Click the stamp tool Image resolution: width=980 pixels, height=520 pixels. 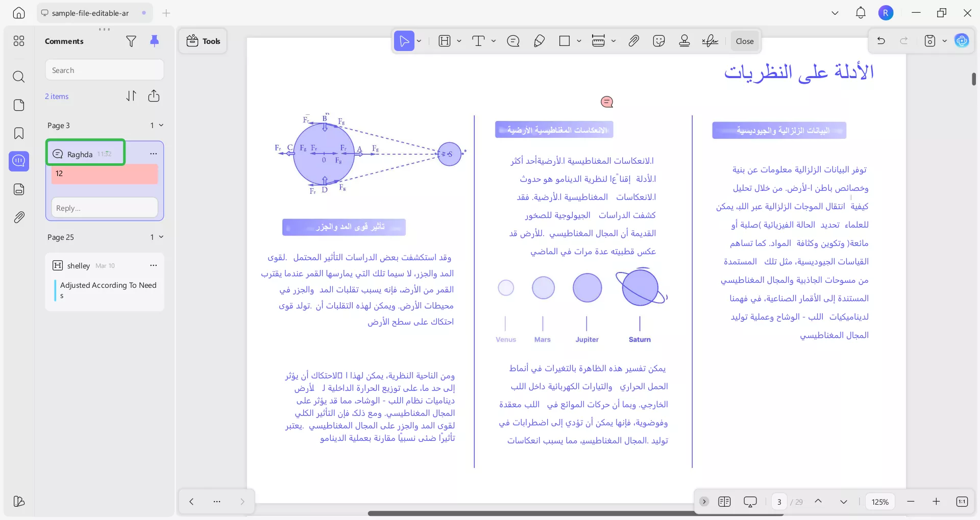(684, 41)
